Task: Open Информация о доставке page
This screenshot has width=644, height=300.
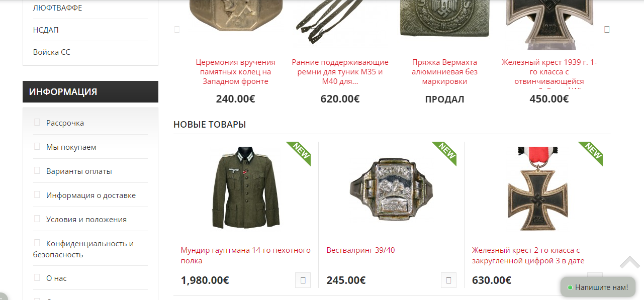Action: (x=91, y=195)
